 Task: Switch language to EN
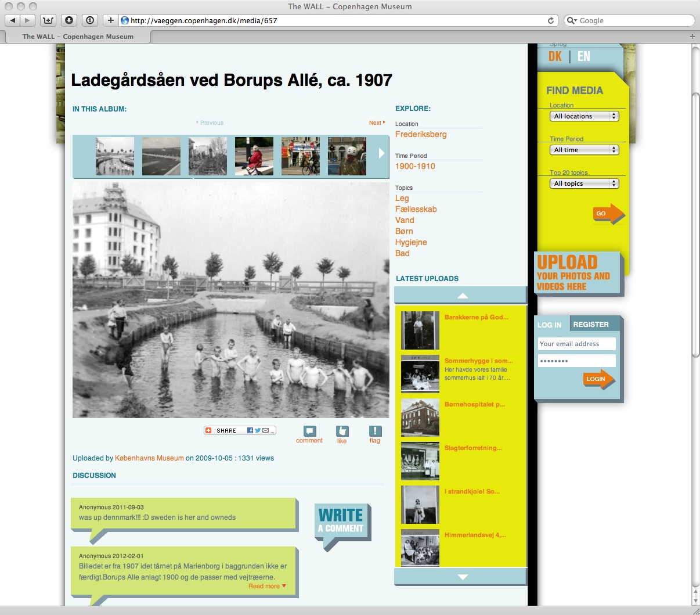tap(584, 56)
